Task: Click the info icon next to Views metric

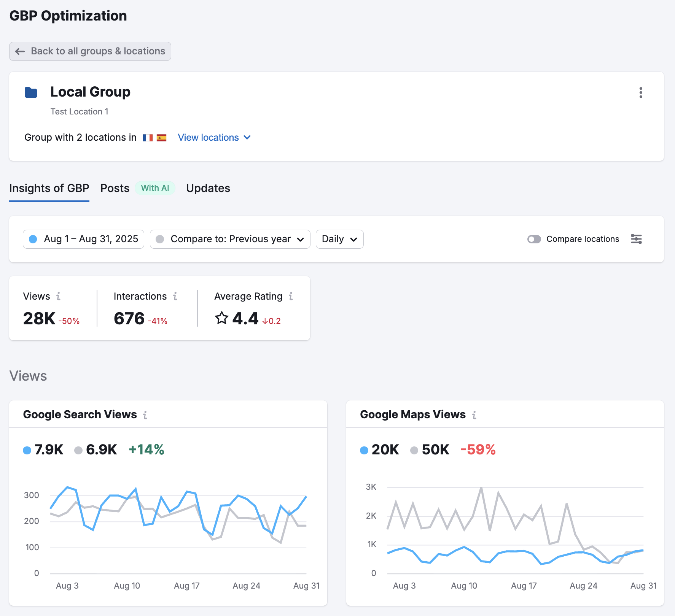Action: 58,296
